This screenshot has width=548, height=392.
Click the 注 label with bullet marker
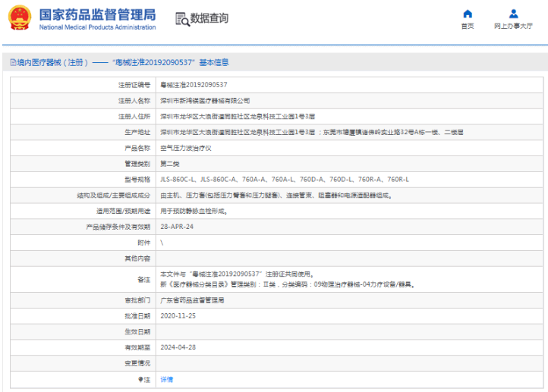144,379
